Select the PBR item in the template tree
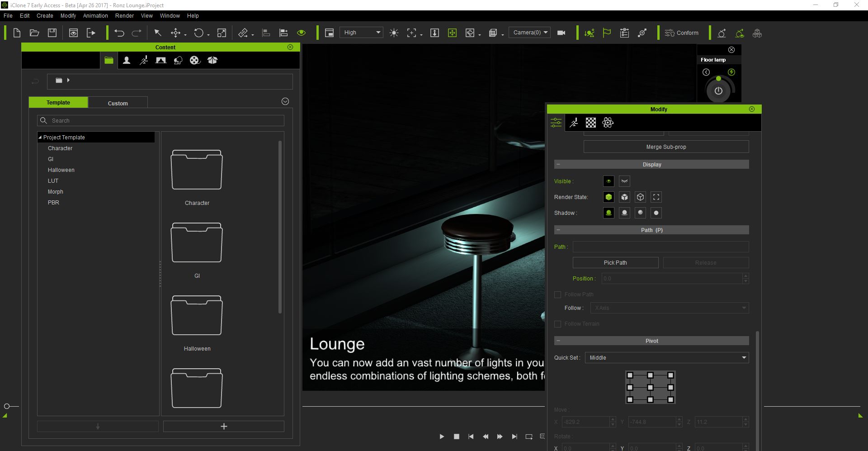Screen dimensions: 868x451 pos(53,202)
